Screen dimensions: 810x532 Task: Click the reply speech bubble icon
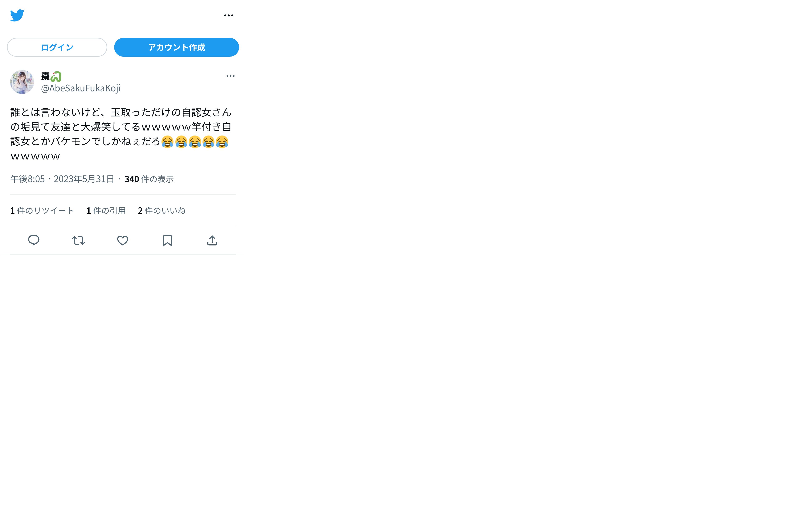click(x=34, y=241)
